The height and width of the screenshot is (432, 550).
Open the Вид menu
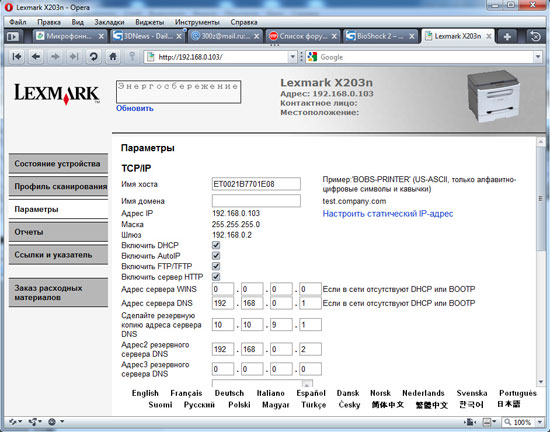point(78,22)
